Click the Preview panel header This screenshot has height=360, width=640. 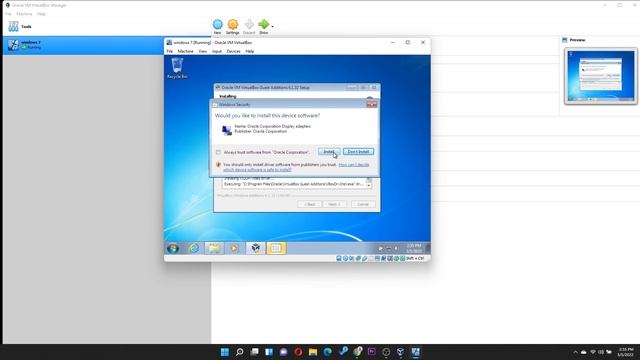pos(574,40)
